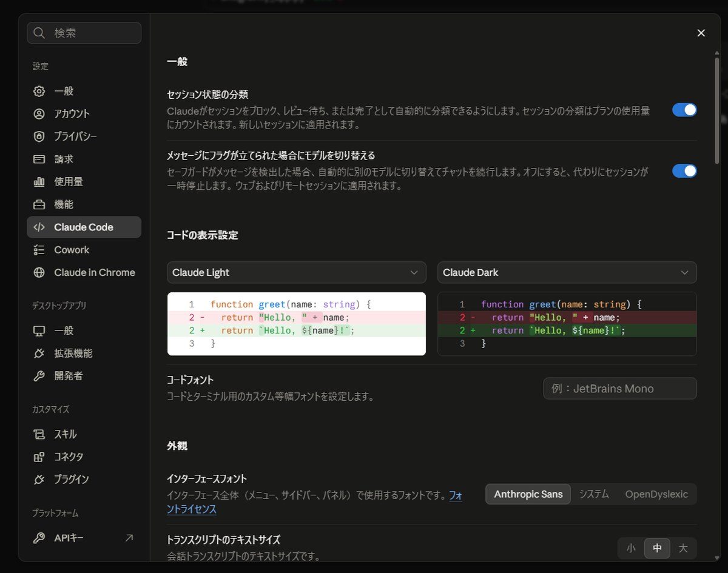Click the monitor icon under デスクトップアプリ
728x573 pixels.
coord(39,330)
